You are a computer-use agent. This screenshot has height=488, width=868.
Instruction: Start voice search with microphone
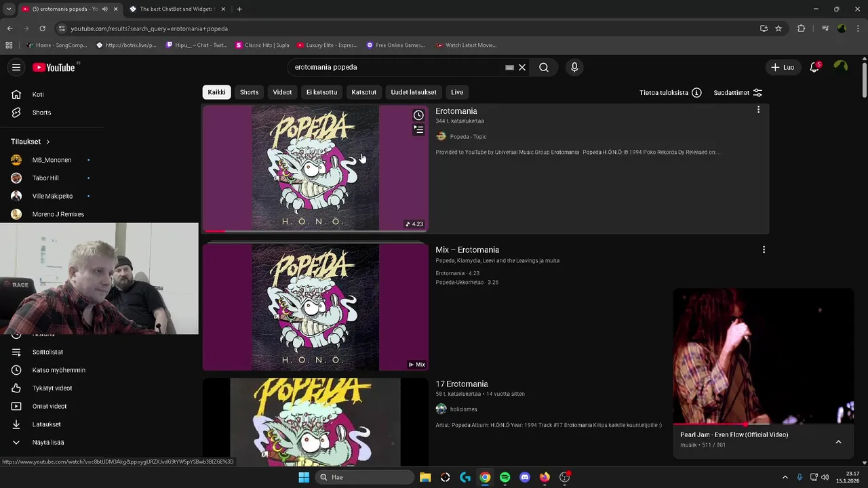point(574,67)
